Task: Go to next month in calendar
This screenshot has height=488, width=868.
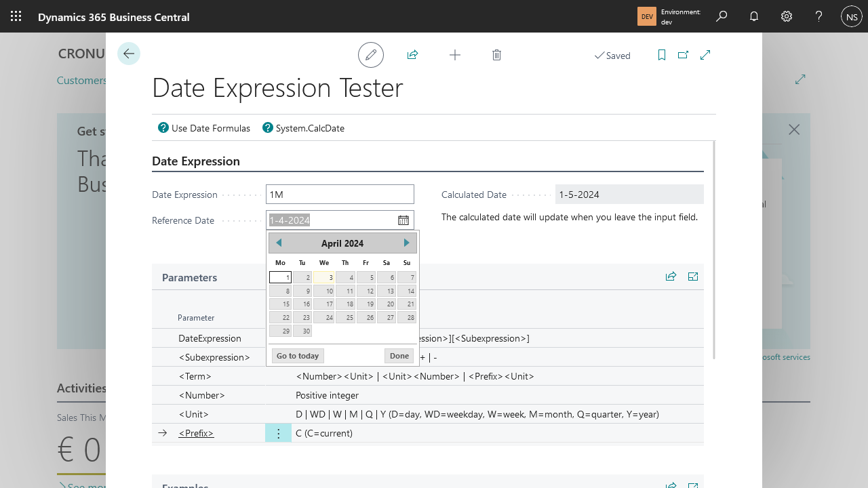Action: tap(407, 243)
